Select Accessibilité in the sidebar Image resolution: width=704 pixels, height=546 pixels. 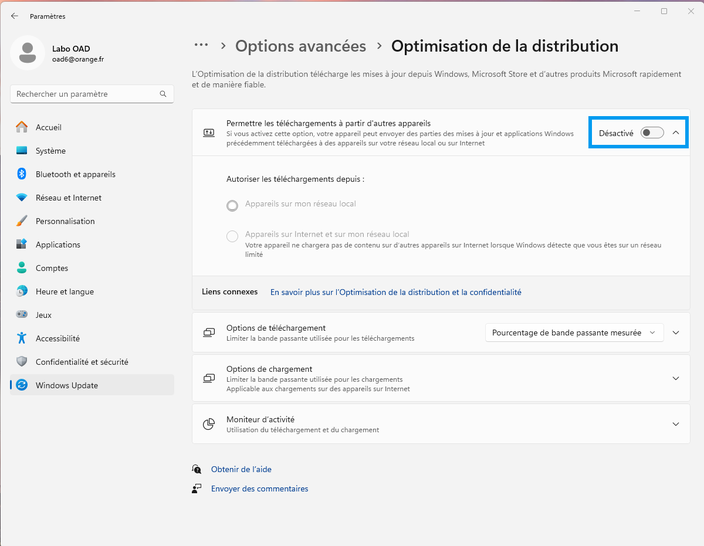click(57, 338)
